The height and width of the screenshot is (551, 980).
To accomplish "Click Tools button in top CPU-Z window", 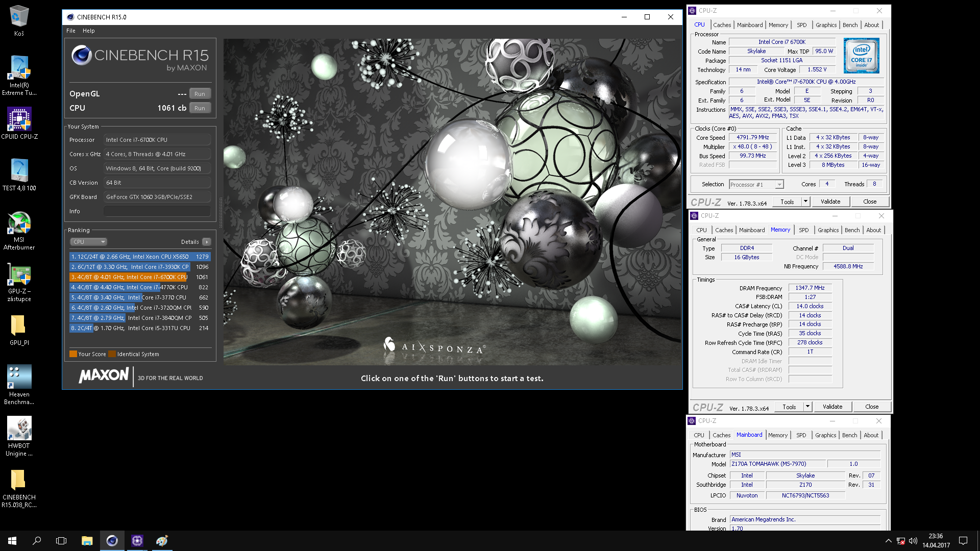I will 787,202.
